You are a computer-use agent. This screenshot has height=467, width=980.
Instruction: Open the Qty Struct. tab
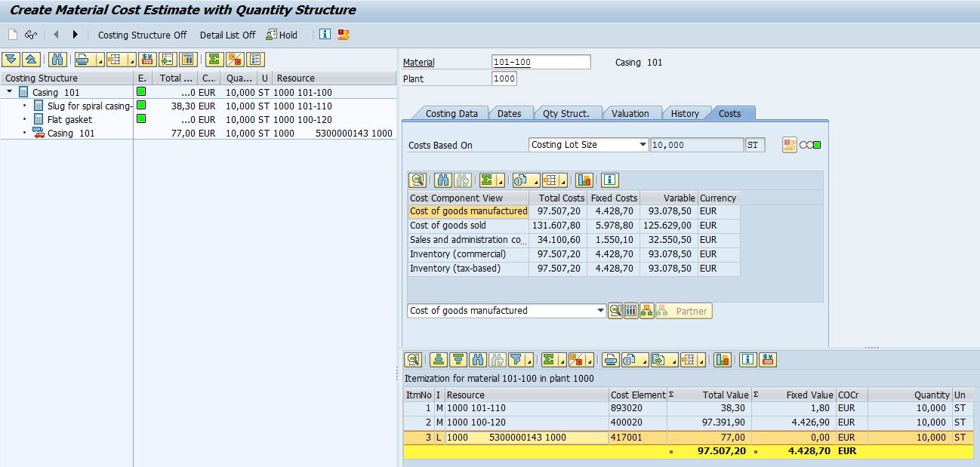(x=566, y=113)
